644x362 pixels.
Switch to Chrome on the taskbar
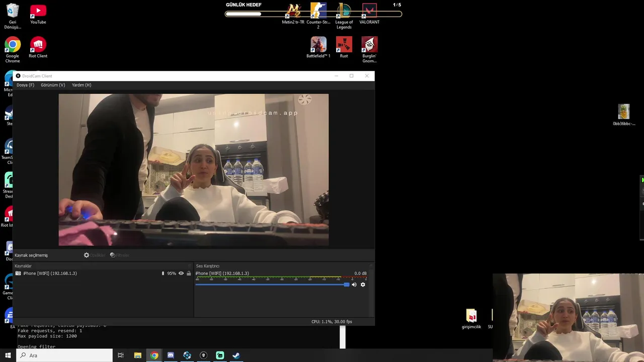click(x=154, y=355)
